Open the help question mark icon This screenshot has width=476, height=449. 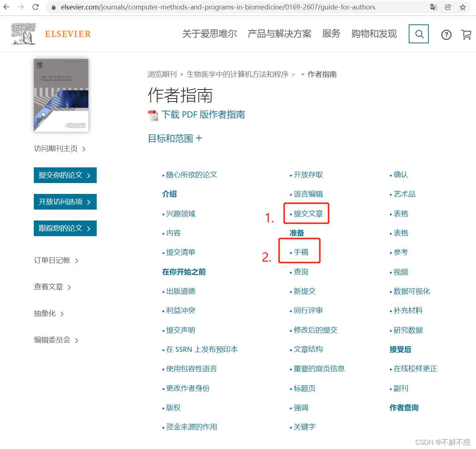[446, 35]
